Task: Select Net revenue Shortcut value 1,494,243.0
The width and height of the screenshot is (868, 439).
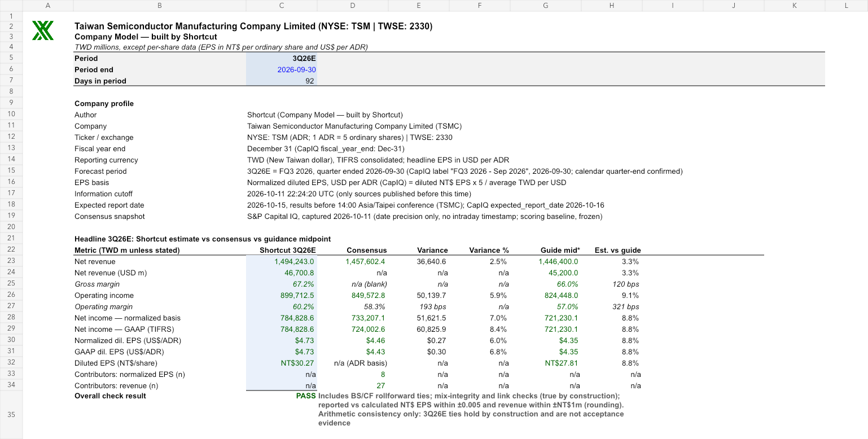Action: pos(282,261)
